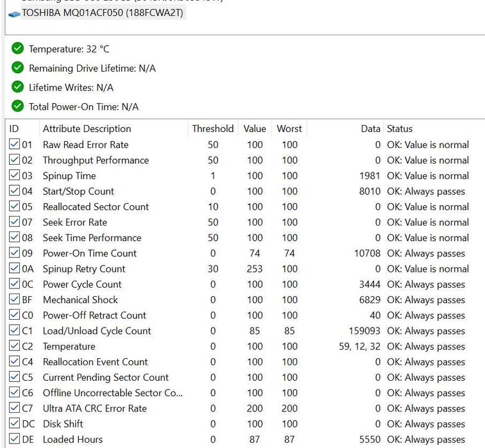Click the Spinup Time data value 1981
The image size is (485, 448).
click(x=370, y=176)
